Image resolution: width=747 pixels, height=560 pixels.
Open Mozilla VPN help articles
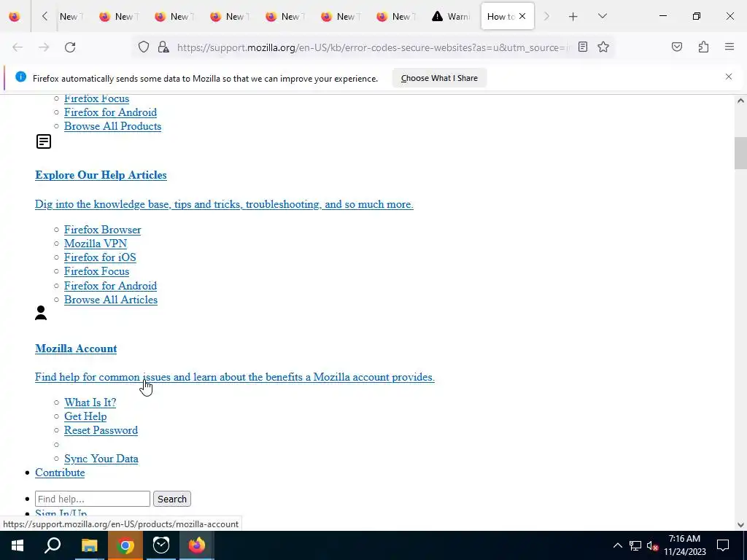[96, 244]
